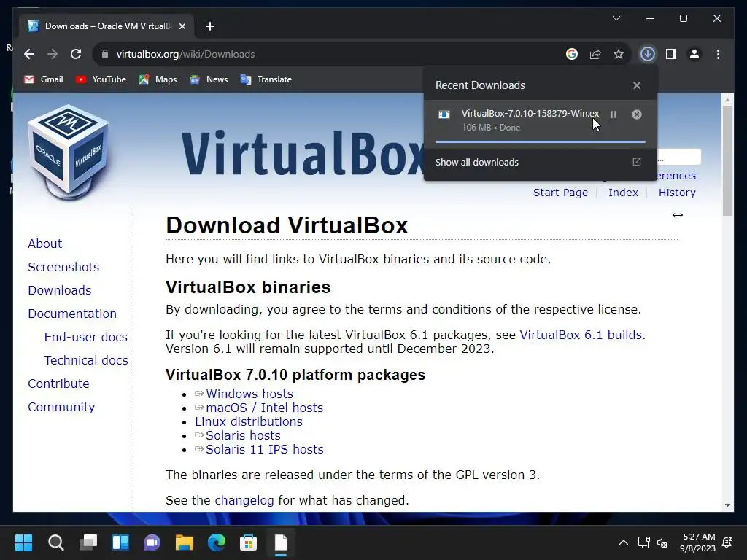Toggle the Chrome downloads toolbar icon
This screenshot has width=747, height=560.
(x=648, y=54)
